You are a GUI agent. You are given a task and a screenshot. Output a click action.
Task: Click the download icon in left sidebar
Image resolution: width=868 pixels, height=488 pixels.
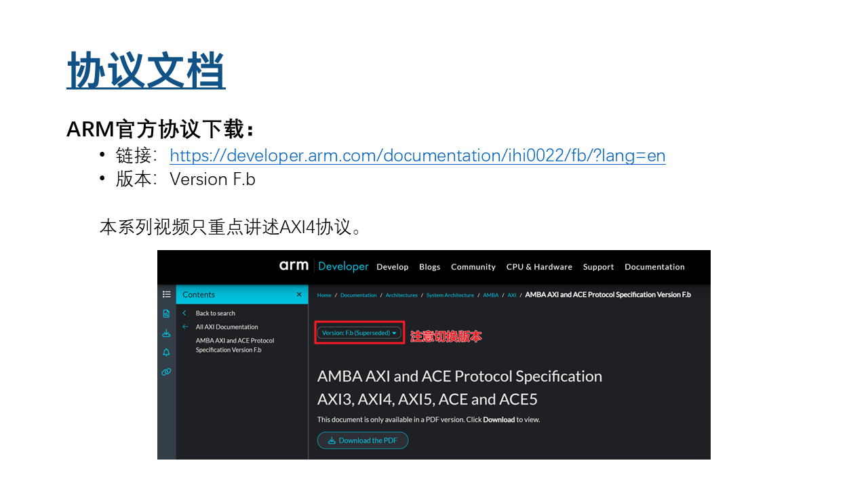pyautogui.click(x=166, y=333)
